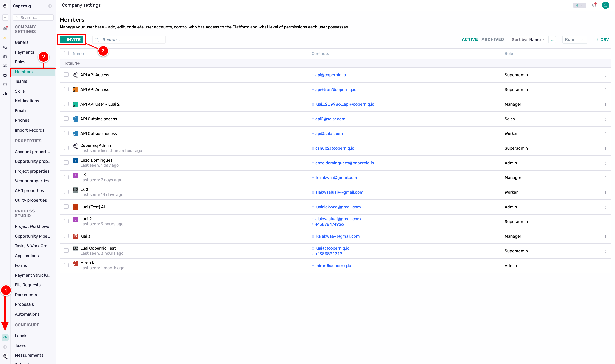Select checkbox for API API User - Luai 2
This screenshot has height=364, width=615.
66,104
